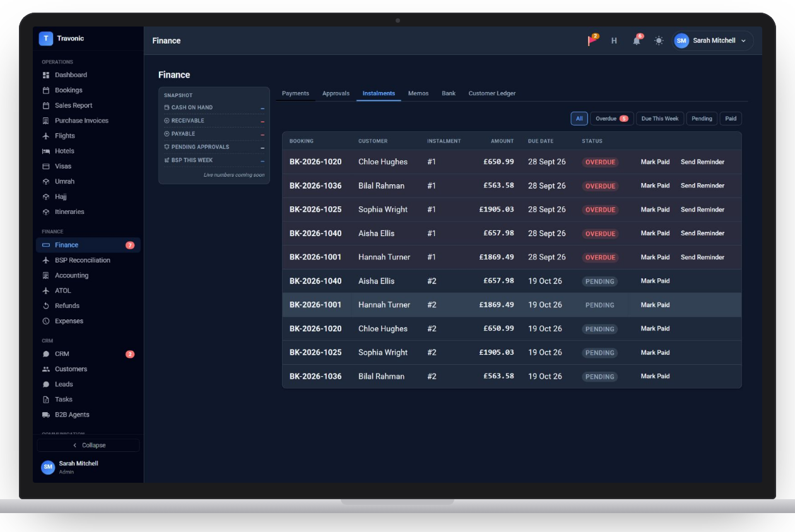Click the Refunds arrow icon
The image size is (795, 532).
(x=46, y=305)
